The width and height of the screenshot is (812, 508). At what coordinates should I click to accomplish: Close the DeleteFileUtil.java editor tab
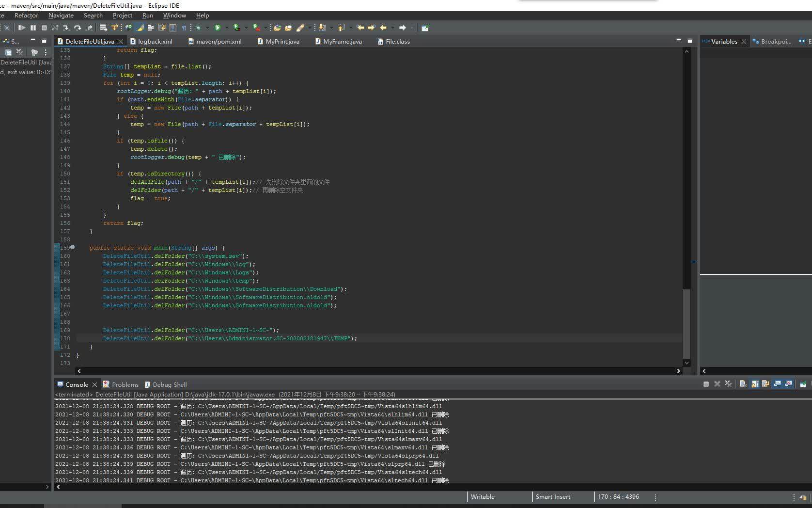point(121,42)
